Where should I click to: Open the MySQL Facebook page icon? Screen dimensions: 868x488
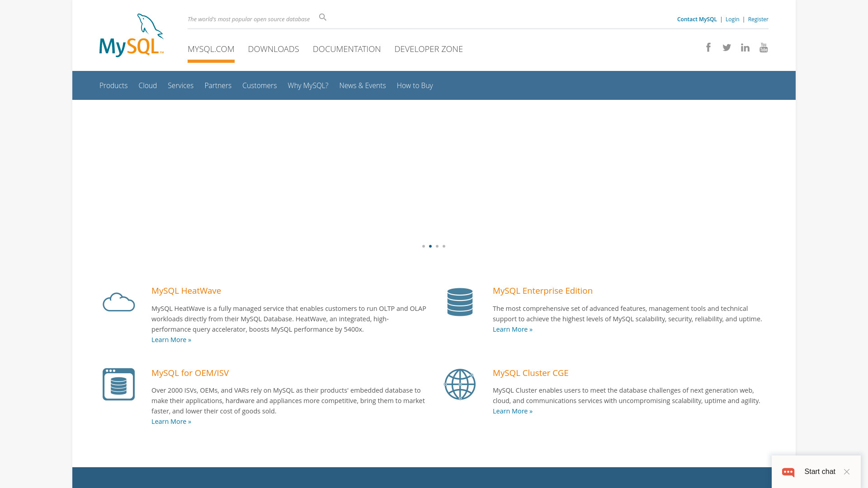click(x=708, y=47)
